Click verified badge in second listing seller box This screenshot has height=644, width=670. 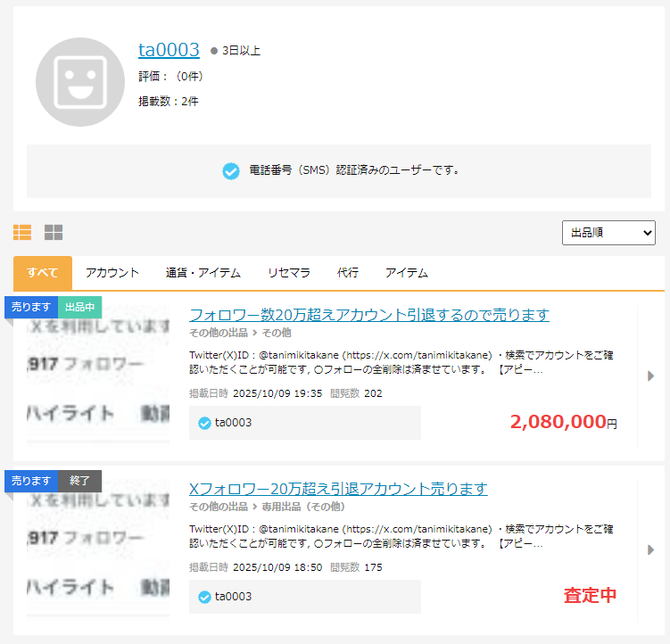(x=204, y=597)
